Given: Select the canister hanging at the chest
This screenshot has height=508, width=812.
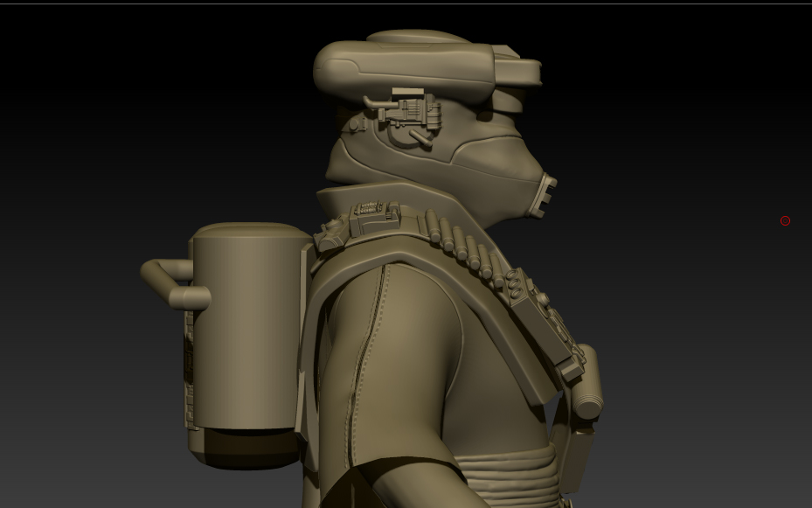Looking at the screenshot, I should (x=587, y=380).
